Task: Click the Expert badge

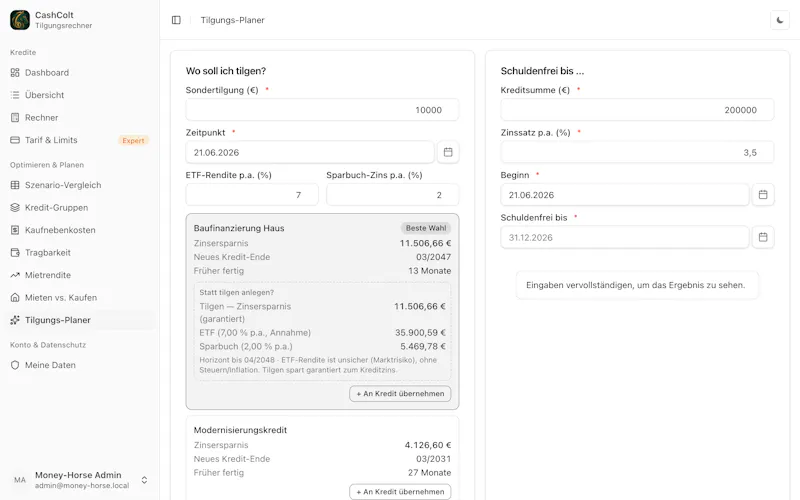Action: (133, 140)
